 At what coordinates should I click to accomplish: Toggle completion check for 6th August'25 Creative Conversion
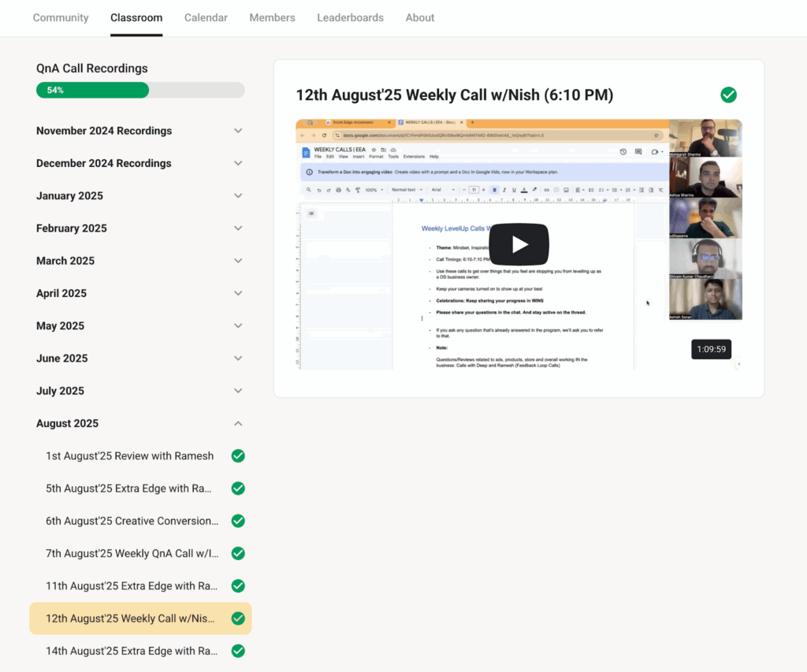click(x=238, y=521)
